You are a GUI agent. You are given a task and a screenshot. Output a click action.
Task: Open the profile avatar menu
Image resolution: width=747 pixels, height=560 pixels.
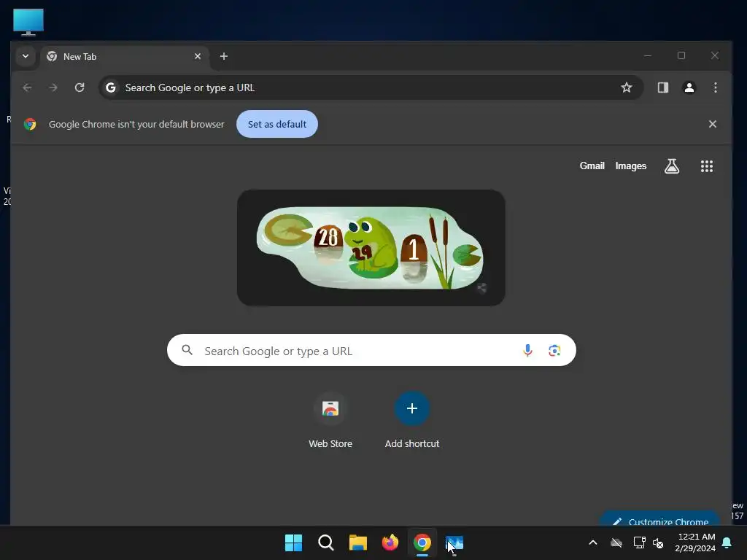click(689, 87)
